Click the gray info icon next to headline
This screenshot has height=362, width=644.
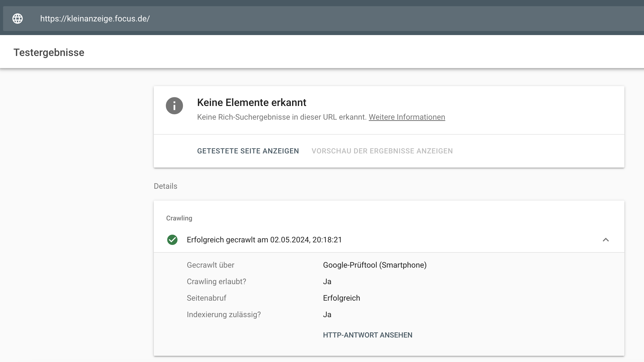pyautogui.click(x=175, y=105)
